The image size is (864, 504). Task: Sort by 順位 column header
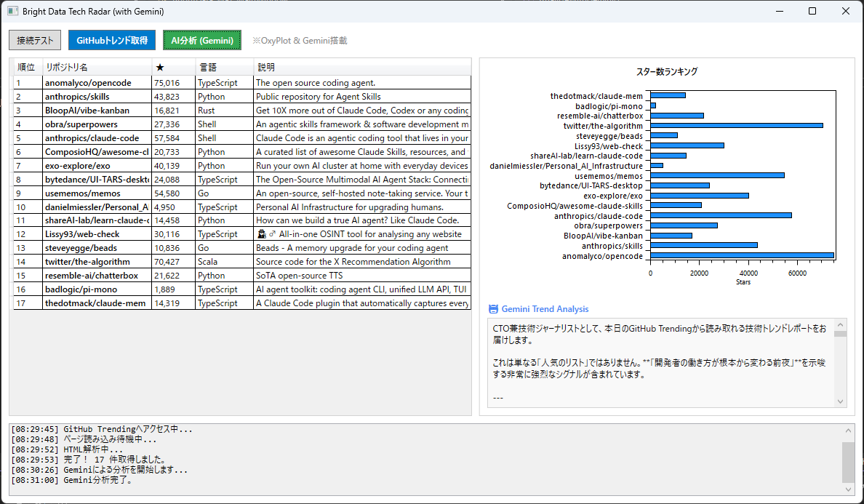click(28, 67)
